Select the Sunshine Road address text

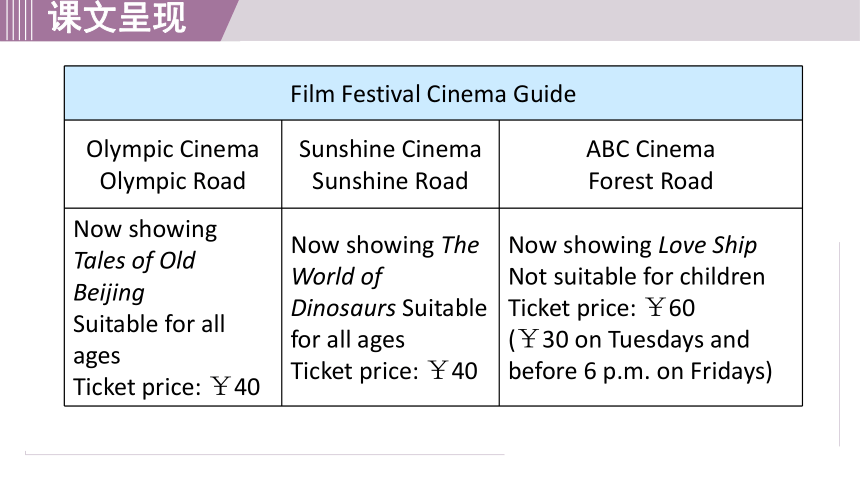coord(390,181)
